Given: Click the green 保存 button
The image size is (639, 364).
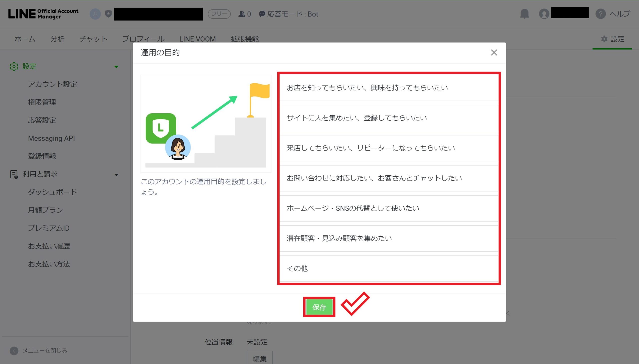Looking at the screenshot, I should coord(319,307).
